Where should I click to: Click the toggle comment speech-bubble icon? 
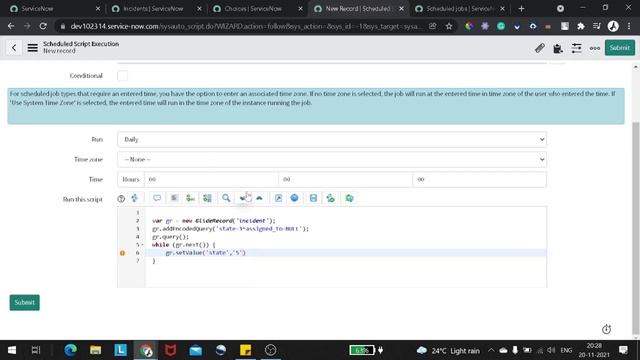click(x=157, y=198)
